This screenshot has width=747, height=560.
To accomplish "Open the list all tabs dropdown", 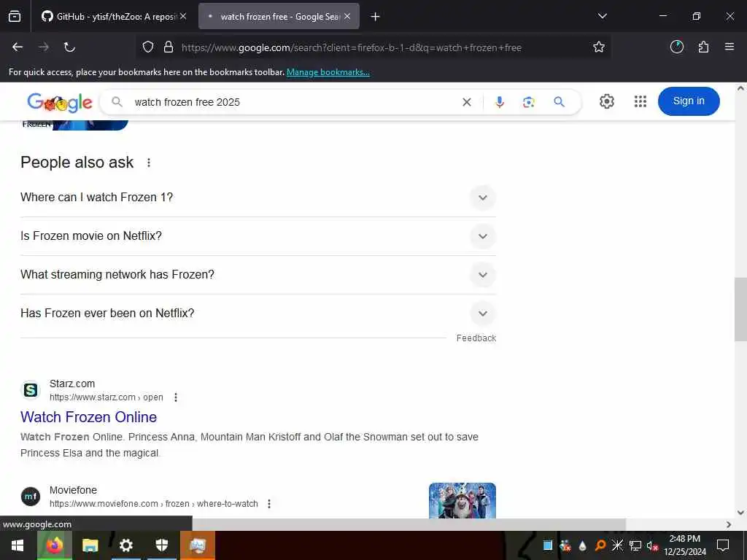I will click(602, 16).
